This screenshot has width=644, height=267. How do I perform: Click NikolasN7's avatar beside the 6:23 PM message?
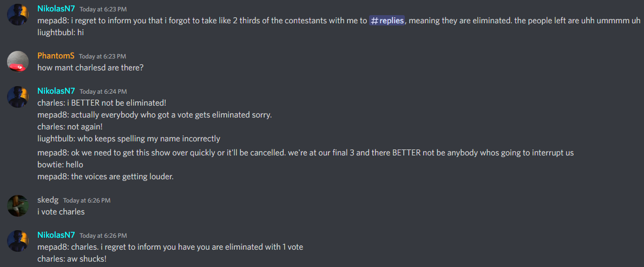[18, 15]
